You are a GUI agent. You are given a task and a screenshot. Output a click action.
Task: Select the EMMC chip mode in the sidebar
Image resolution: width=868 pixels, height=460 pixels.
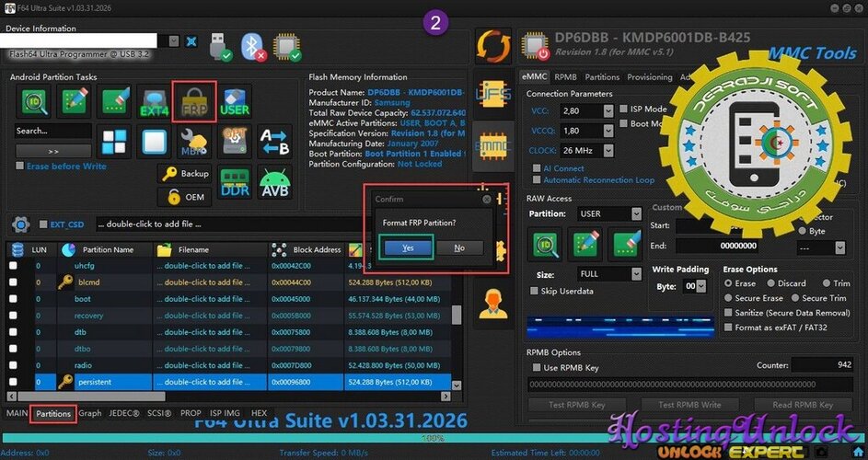pos(493,146)
